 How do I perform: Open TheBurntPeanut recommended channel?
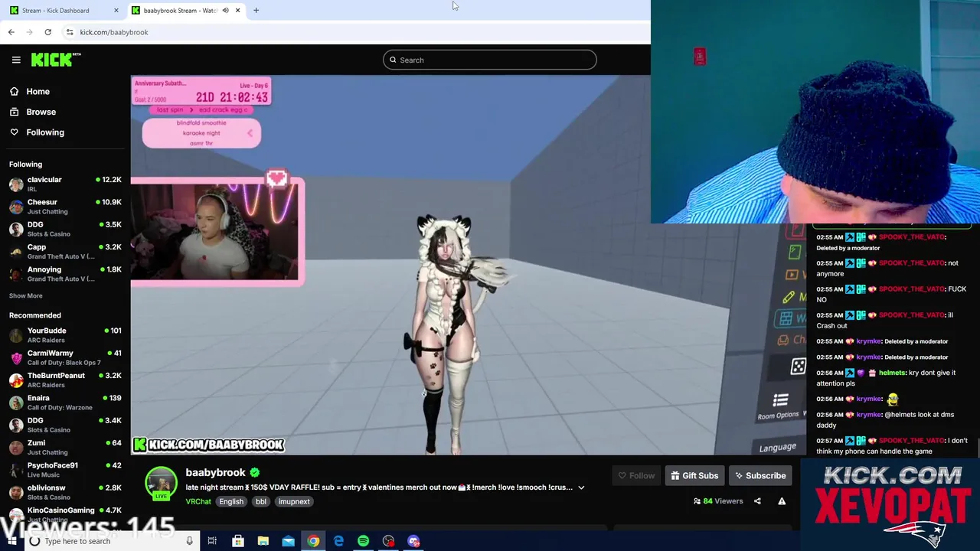point(65,380)
